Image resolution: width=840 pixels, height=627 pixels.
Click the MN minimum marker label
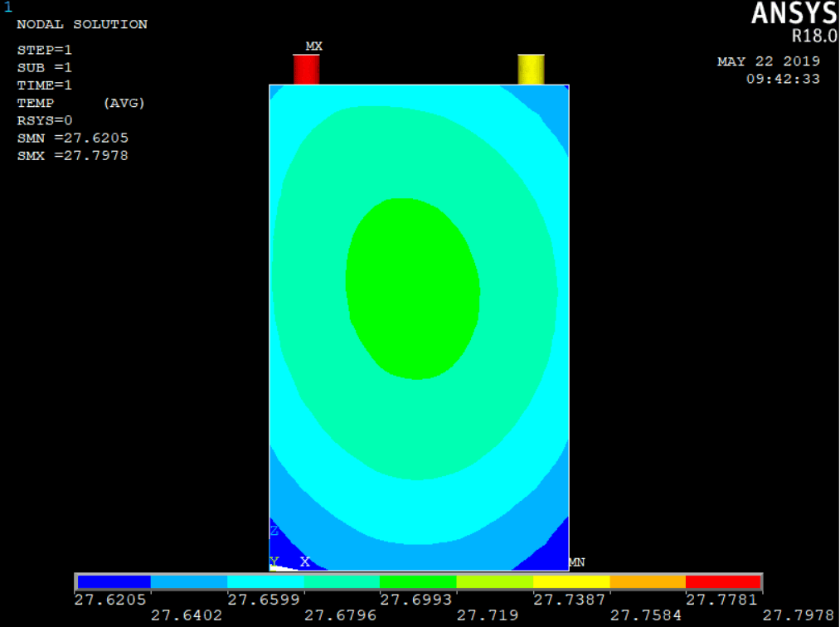click(576, 562)
